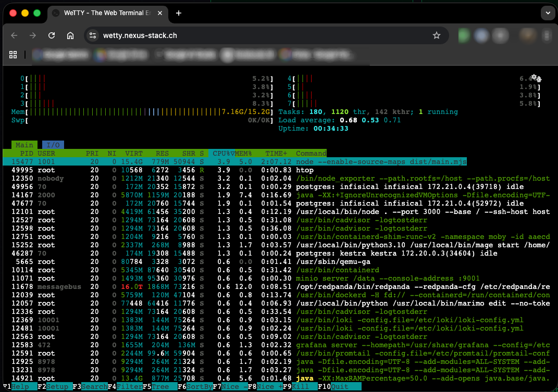Reload the wetty.nexus-stack.ch page
Screen dimensions: 558x392
52,35
